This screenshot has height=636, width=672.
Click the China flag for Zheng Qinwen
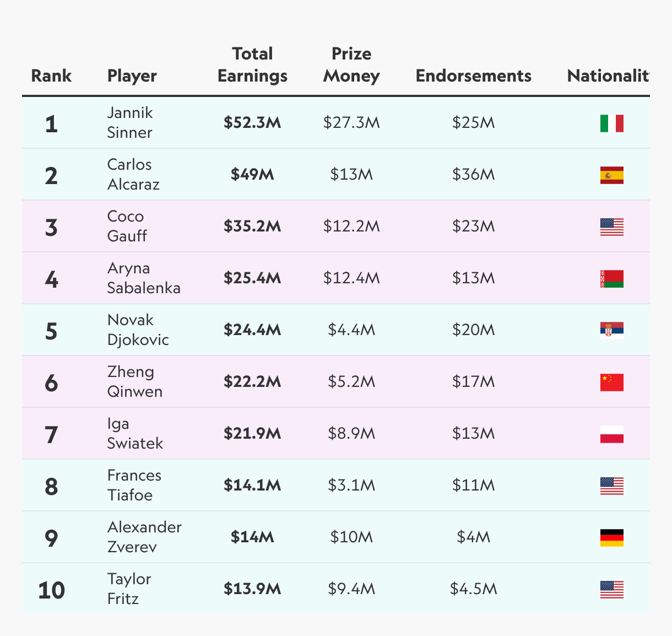click(x=611, y=382)
